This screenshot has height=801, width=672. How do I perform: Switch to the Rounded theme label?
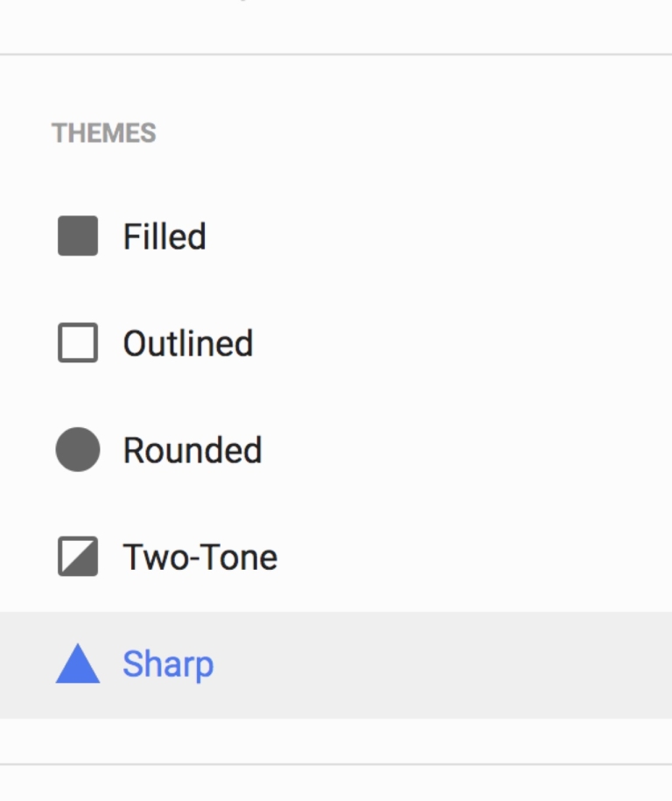tap(192, 450)
